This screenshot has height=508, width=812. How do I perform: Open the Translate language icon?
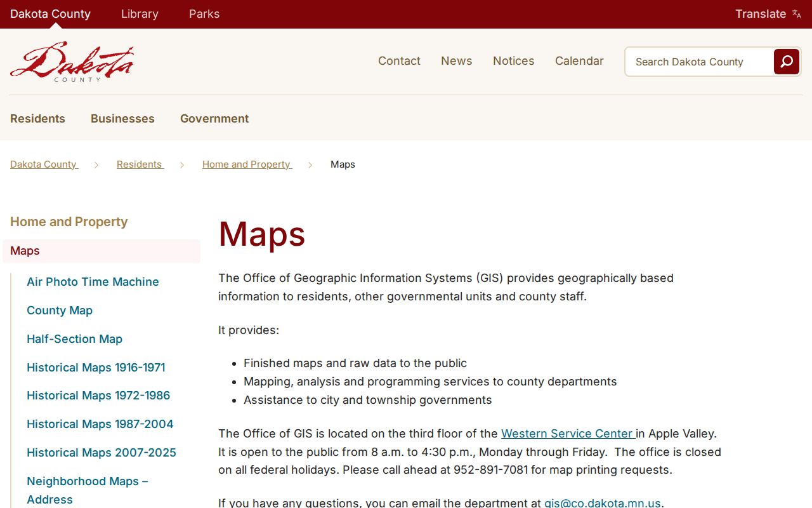pyautogui.click(x=797, y=14)
